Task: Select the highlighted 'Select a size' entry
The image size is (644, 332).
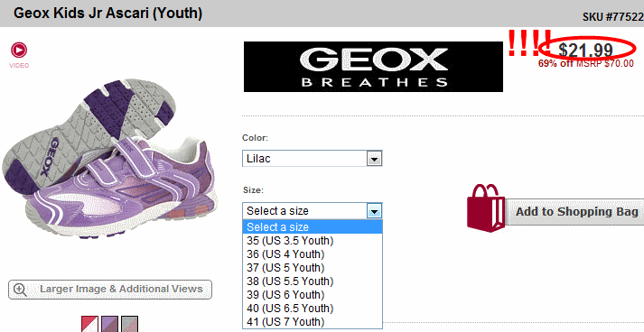Action: (313, 227)
